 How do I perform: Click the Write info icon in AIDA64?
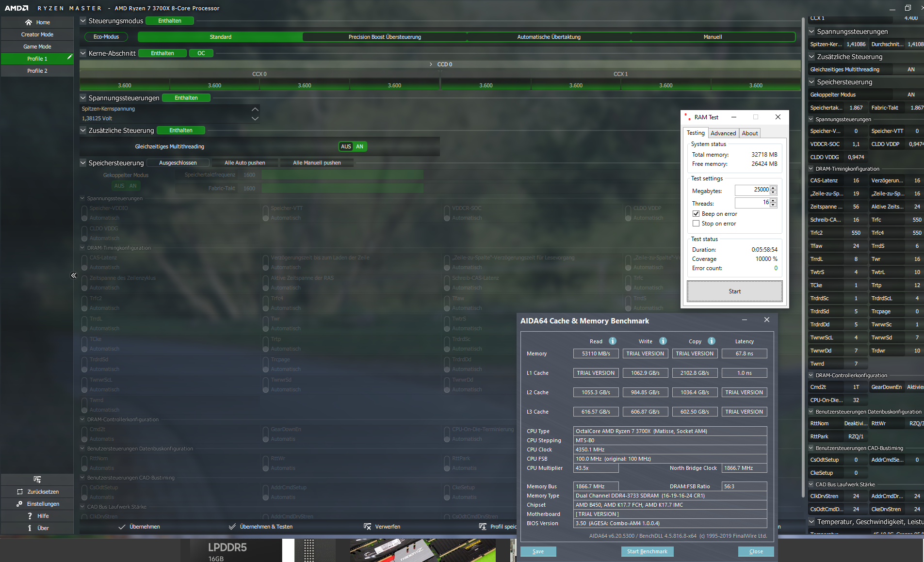[663, 341]
